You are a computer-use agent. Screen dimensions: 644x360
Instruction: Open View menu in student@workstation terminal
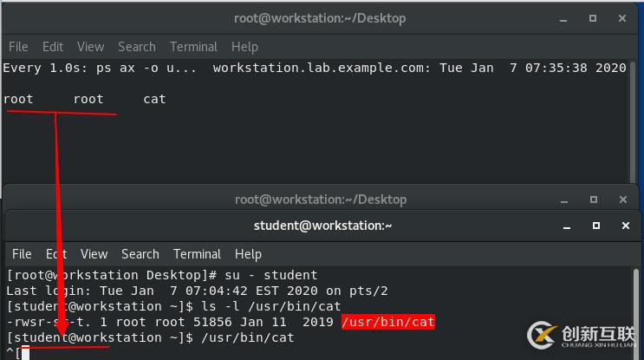point(94,254)
